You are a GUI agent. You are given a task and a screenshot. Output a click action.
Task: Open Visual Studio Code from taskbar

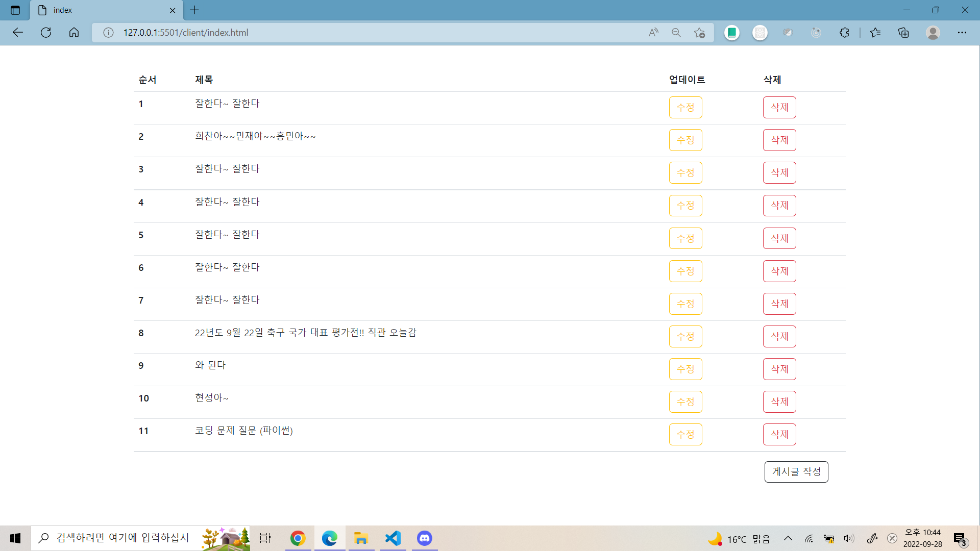tap(393, 538)
